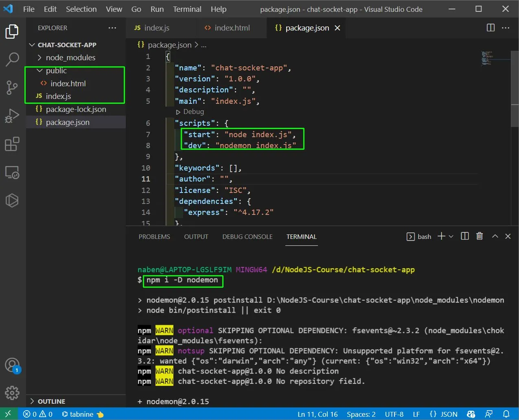Open the Selection menu
The image size is (519, 420).
(x=81, y=9)
